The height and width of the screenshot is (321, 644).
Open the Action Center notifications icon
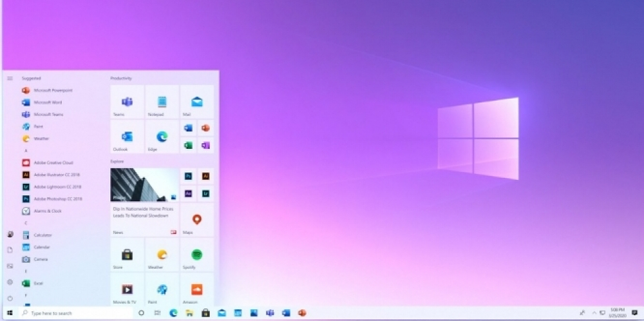[634, 313]
